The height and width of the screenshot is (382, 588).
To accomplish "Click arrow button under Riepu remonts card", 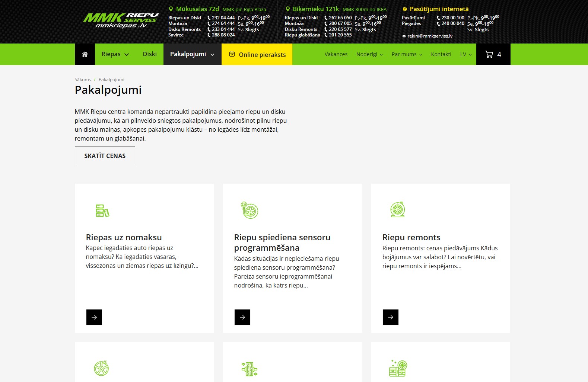I will click(390, 317).
